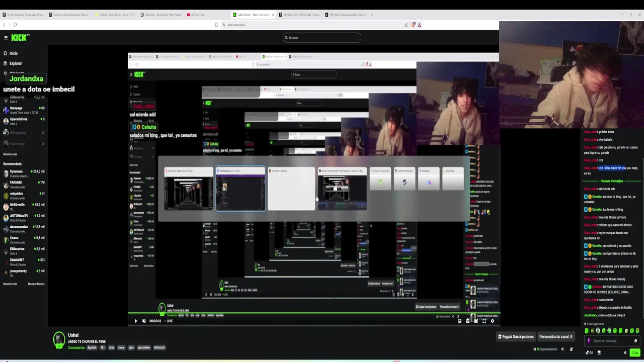Image resolution: width=644 pixels, height=362 pixels.
Task: Open OperarioDota channel in sidebar
Action: pyautogui.click(x=24, y=121)
